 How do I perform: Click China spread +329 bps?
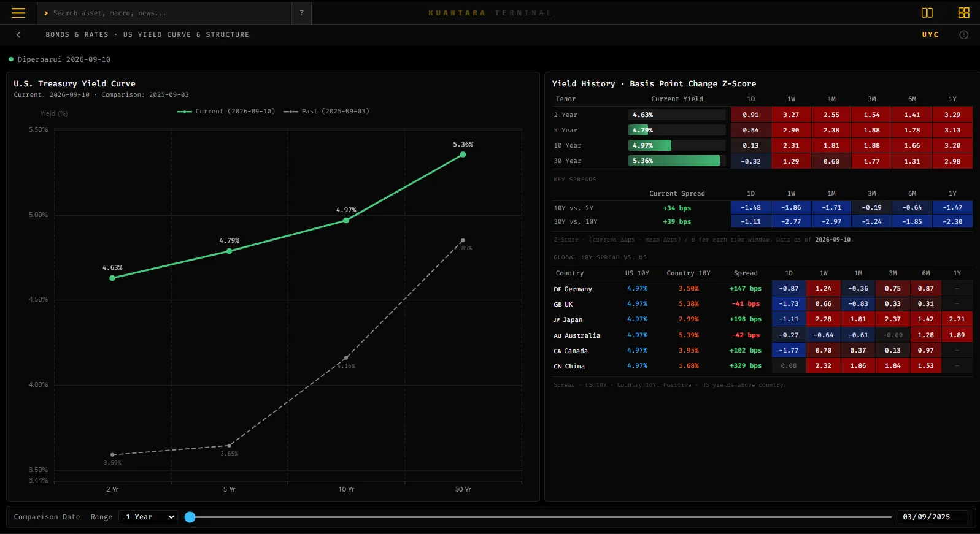[x=746, y=366]
